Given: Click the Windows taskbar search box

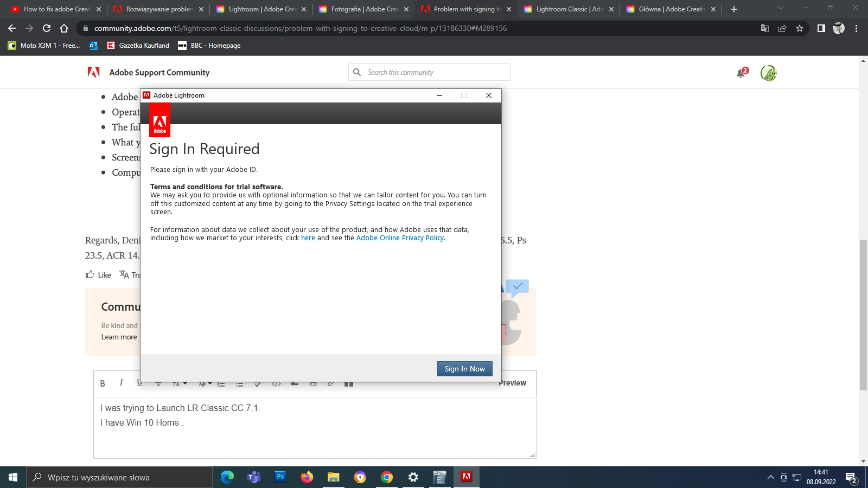Looking at the screenshot, I should (x=119, y=477).
